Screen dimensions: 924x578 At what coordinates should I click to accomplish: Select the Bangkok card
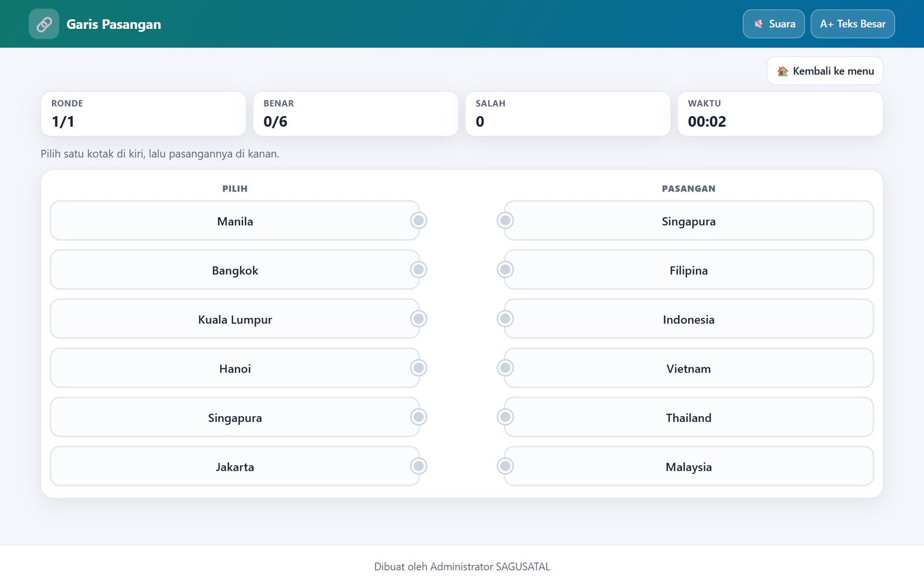pos(235,269)
